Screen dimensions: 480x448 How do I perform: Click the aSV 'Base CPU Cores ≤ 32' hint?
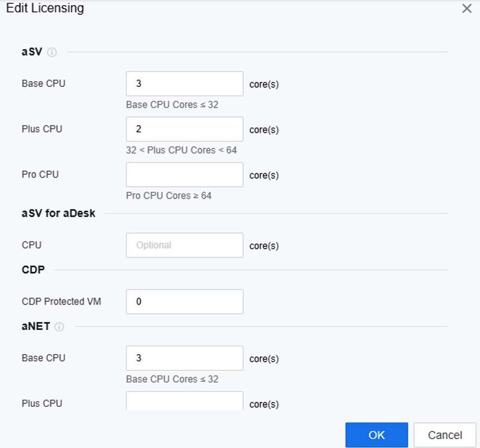172,105
